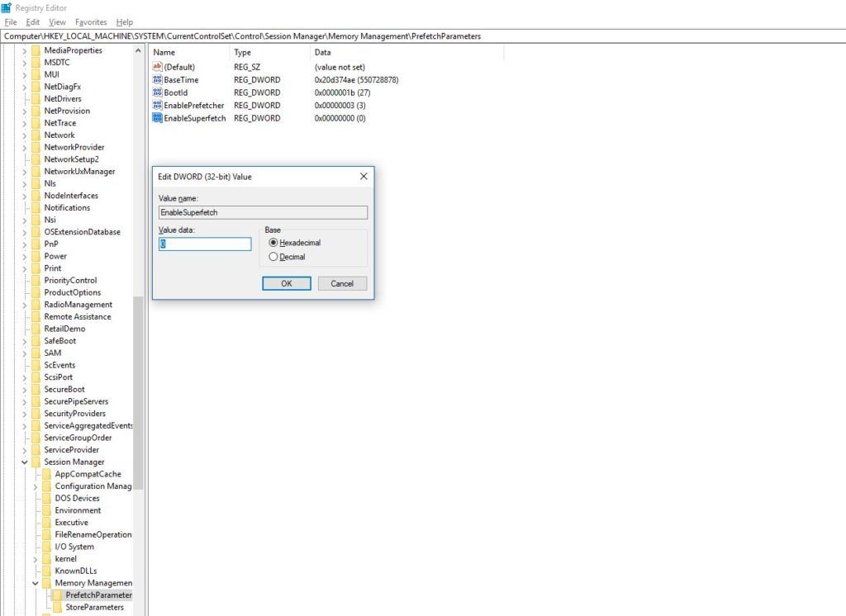Click the Registry Editor icon in the title bar
This screenshot has width=846, height=616.
pyautogui.click(x=6, y=7)
